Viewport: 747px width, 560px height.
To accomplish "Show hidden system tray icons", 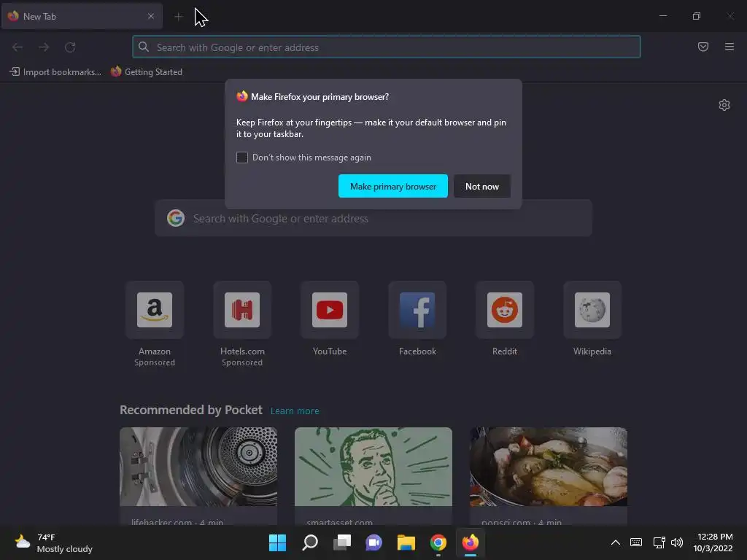I will 616,542.
